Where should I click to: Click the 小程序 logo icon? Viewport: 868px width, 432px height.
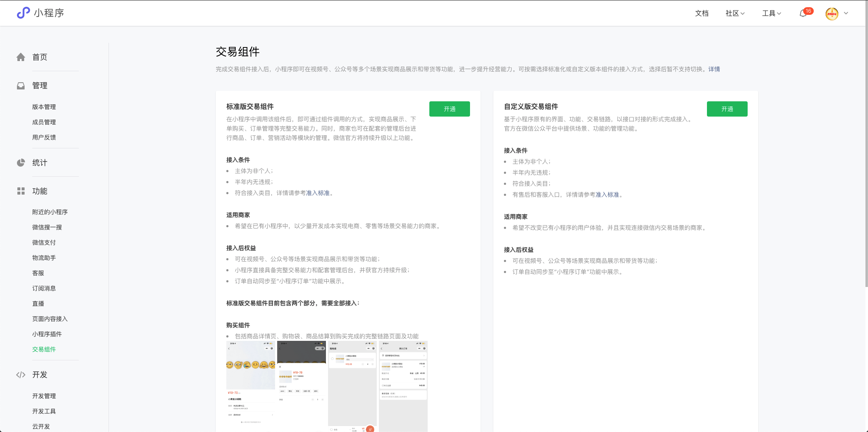(x=23, y=13)
